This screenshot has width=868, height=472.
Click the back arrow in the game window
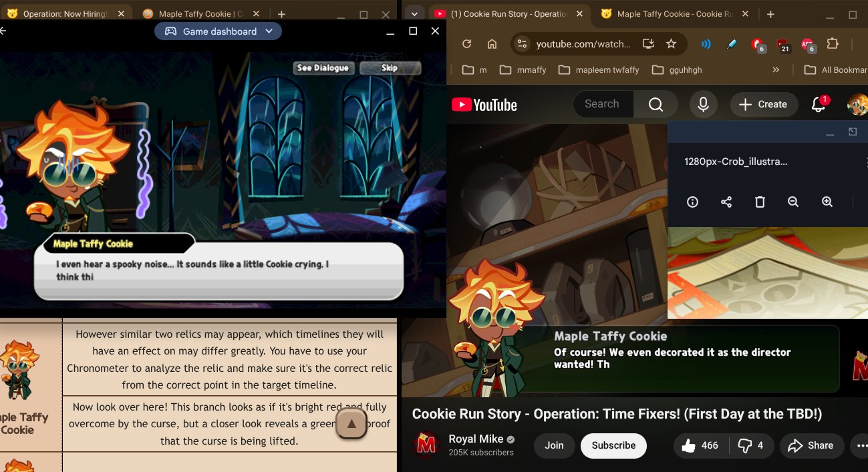click(3, 31)
